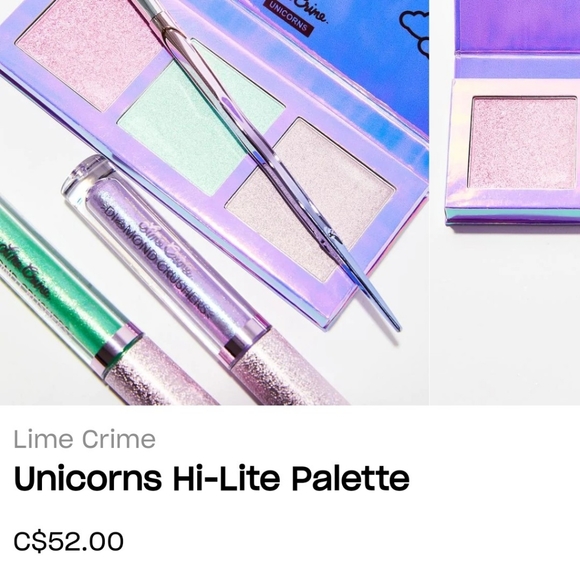Open the main Unicorns palette product photo
The image size is (580, 580).
(x=215, y=202)
